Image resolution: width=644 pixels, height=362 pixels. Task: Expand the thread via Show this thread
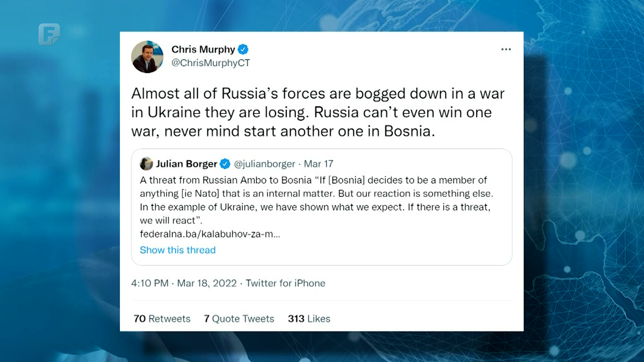[177, 250]
